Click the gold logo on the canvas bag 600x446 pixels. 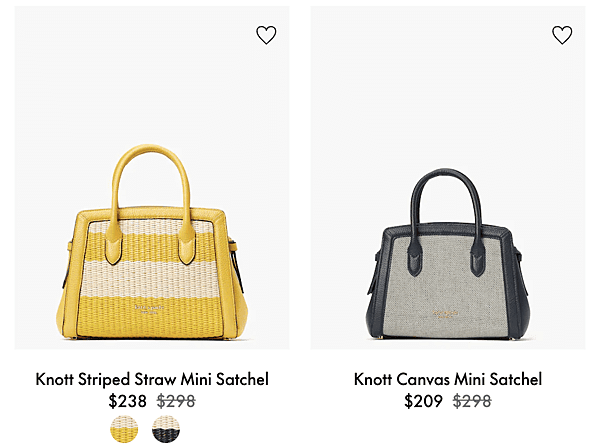click(x=445, y=314)
